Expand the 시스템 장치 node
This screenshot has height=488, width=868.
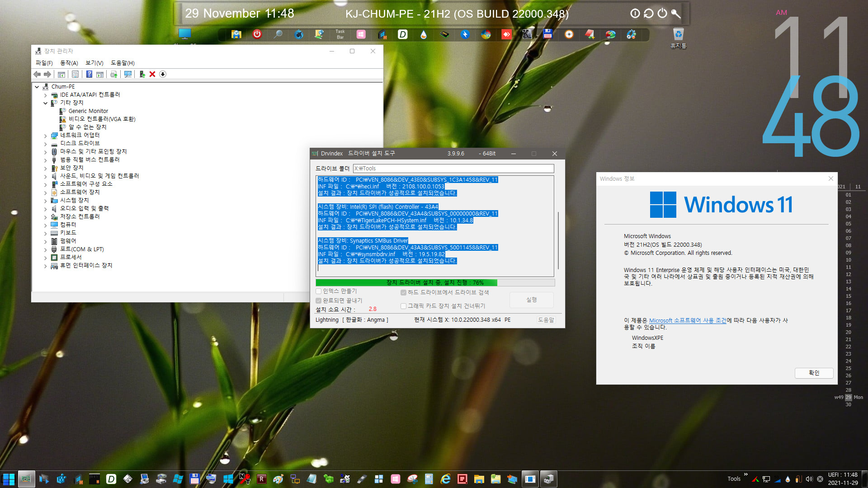[x=45, y=201]
